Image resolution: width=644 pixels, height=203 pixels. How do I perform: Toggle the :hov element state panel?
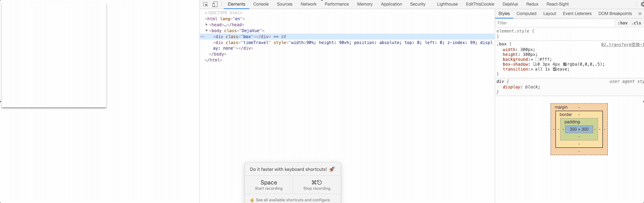[x=622, y=23]
